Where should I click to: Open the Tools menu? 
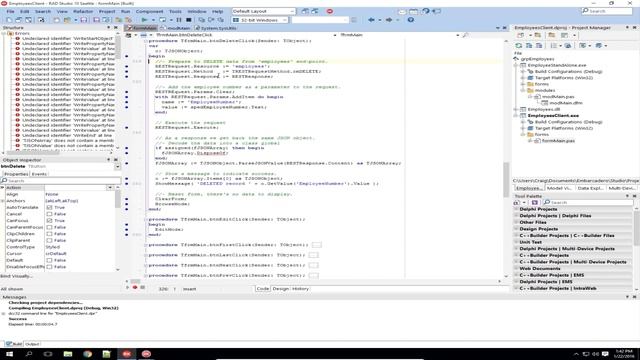pos(175,11)
